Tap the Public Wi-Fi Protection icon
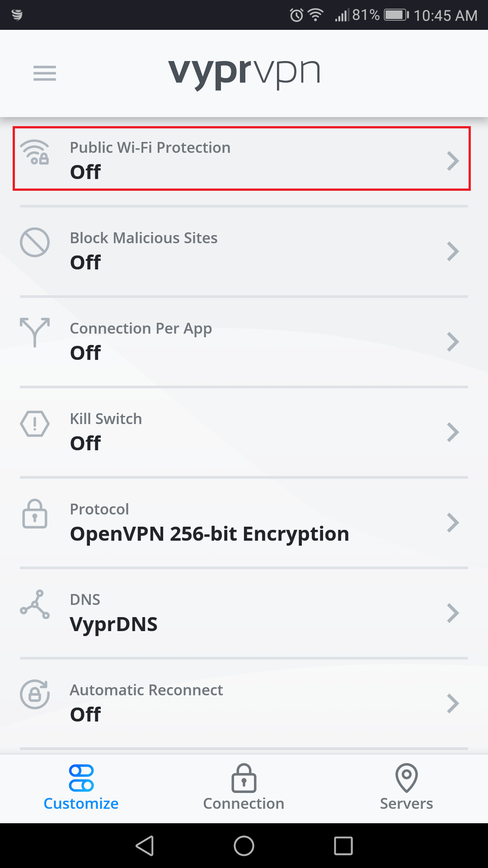 35,152
